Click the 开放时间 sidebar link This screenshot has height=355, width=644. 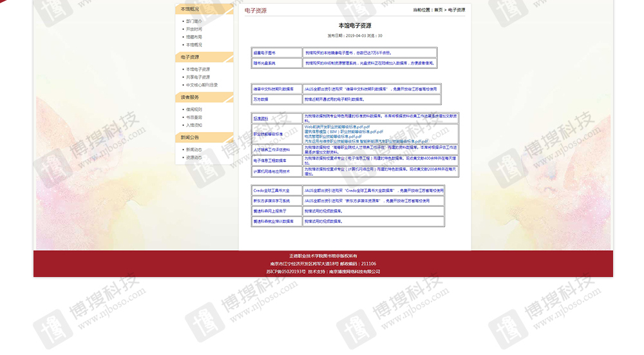(x=194, y=29)
